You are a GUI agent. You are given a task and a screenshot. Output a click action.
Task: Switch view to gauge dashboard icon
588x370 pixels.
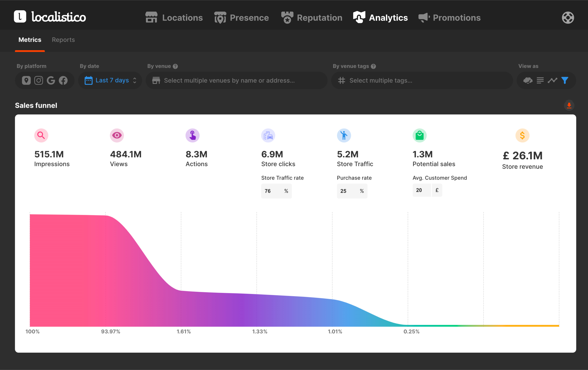(x=528, y=80)
